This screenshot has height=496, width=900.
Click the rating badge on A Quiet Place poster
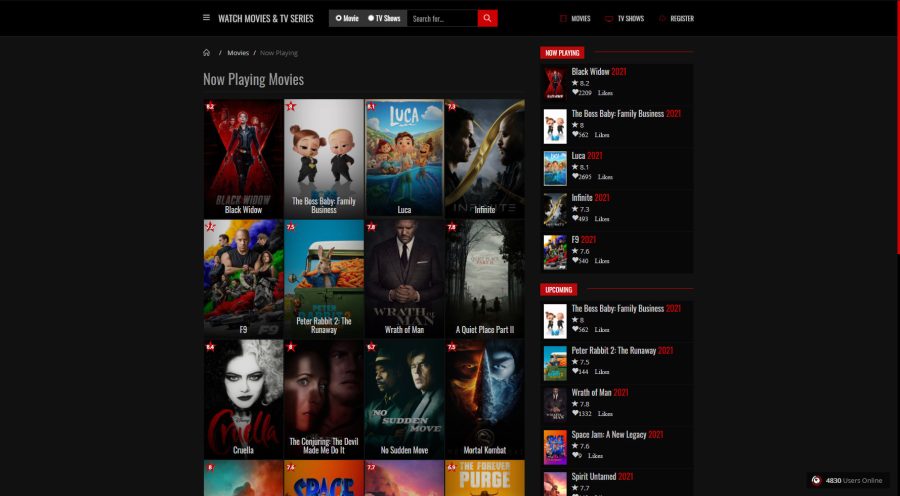point(451,227)
